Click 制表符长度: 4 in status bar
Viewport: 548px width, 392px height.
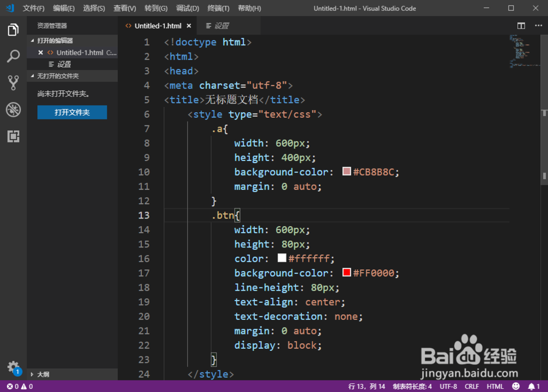(412, 387)
